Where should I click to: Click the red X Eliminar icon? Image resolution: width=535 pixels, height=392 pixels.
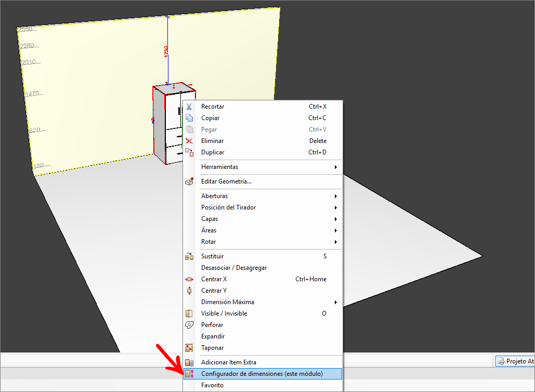tap(189, 141)
